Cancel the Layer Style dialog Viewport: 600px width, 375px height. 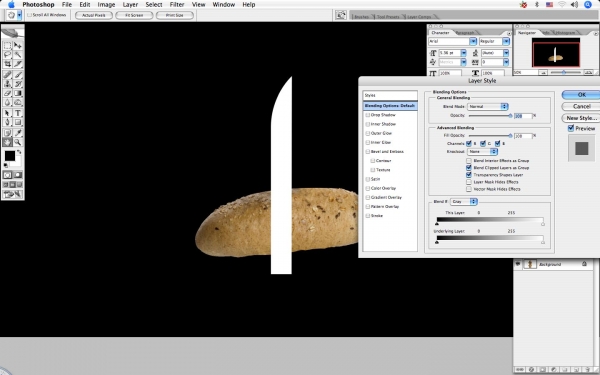(x=581, y=106)
